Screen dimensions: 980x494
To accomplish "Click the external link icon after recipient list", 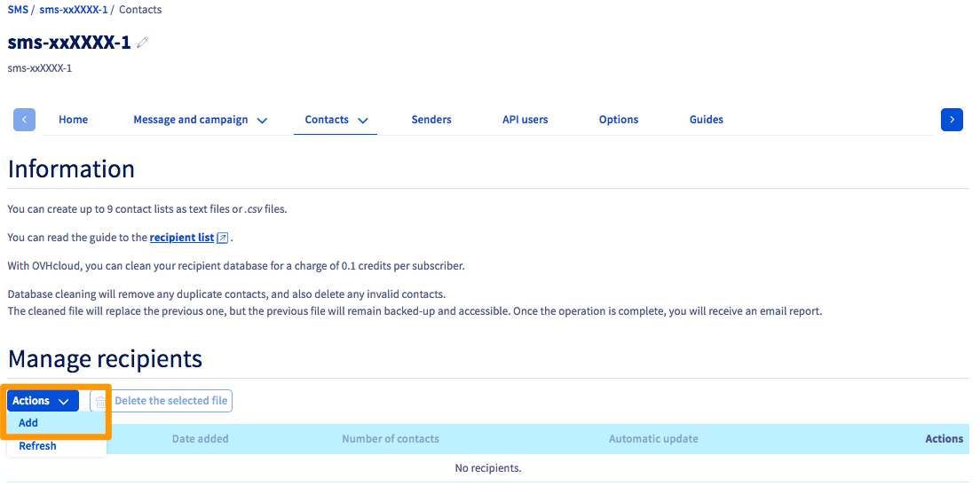I will [x=223, y=238].
